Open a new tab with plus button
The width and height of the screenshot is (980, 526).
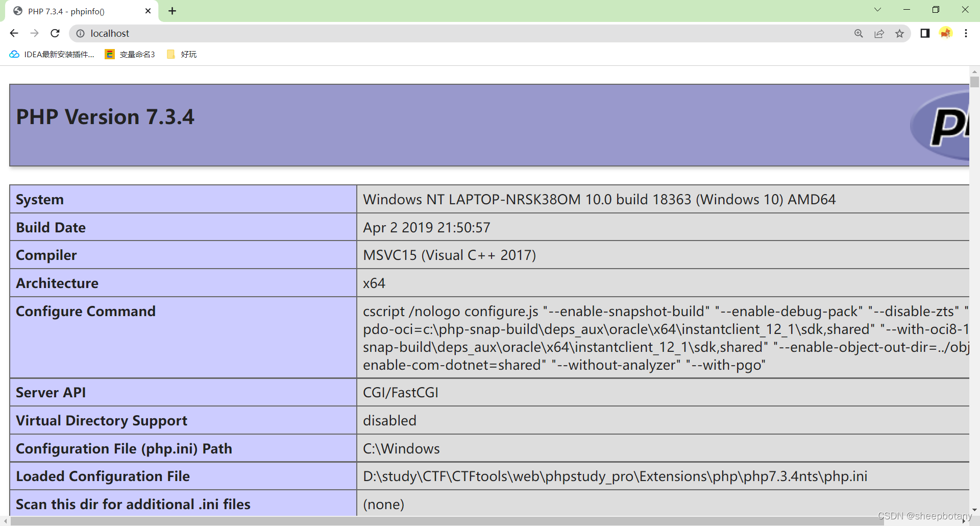172,11
